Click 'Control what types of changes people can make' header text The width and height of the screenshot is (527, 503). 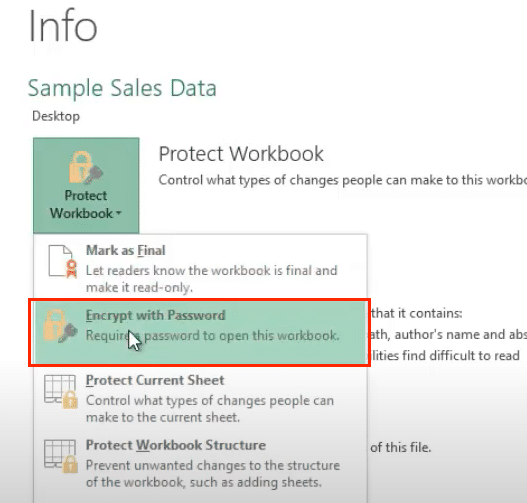click(342, 180)
